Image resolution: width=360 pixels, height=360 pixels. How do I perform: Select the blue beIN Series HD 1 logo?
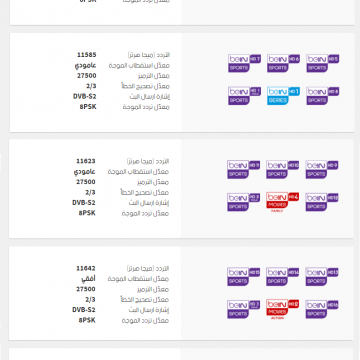(283, 96)
